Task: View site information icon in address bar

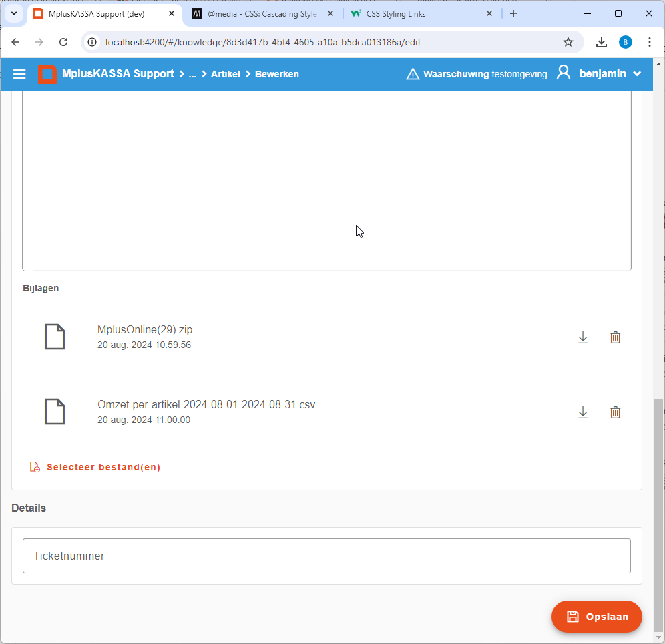Action: pos(92,42)
